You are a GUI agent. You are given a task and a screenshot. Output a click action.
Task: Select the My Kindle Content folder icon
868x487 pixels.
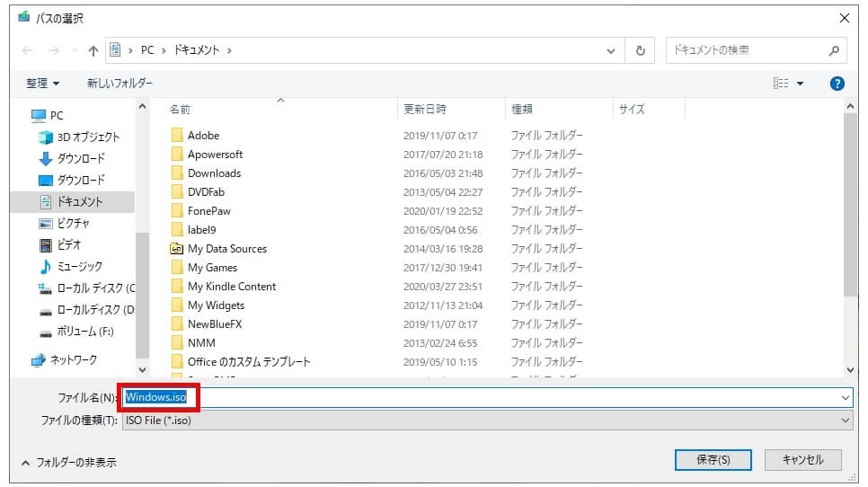pos(177,286)
